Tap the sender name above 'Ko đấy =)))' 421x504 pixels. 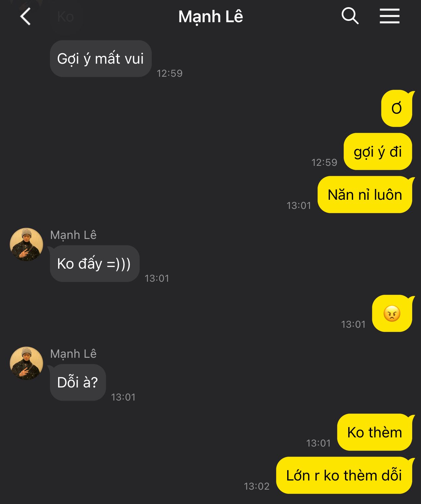pos(73,235)
